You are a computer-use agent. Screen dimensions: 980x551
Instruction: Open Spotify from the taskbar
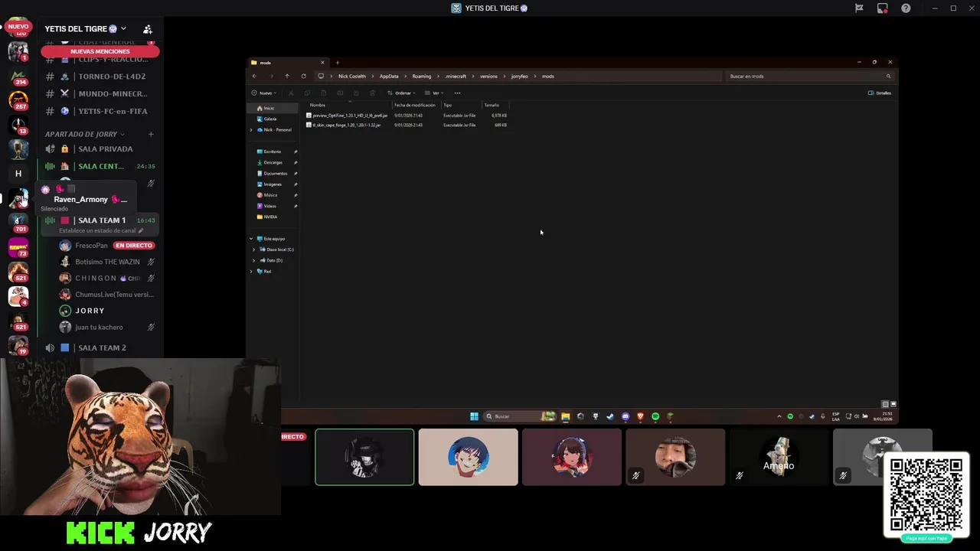pos(655,416)
